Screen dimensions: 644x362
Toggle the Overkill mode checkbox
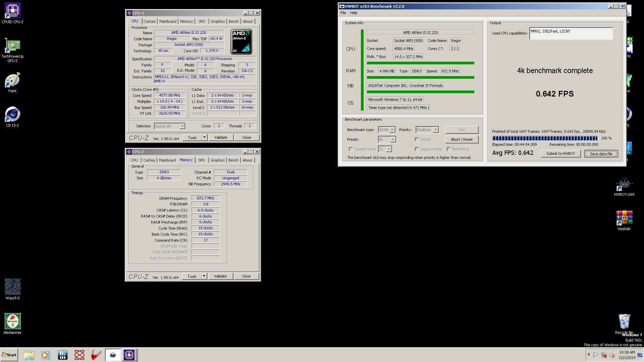pyautogui.click(x=351, y=149)
